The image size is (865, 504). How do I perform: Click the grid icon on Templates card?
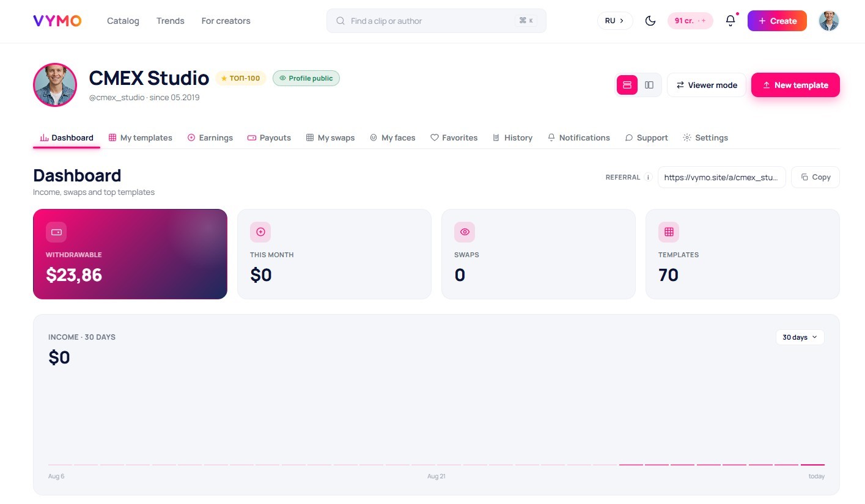(x=669, y=232)
